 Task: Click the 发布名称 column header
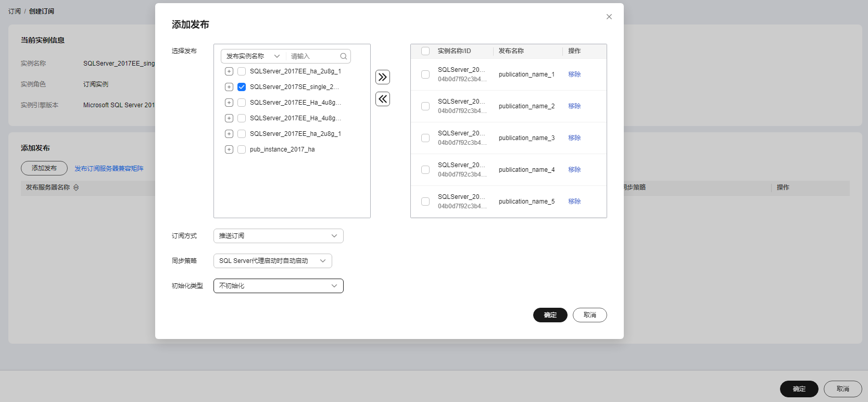coord(511,51)
